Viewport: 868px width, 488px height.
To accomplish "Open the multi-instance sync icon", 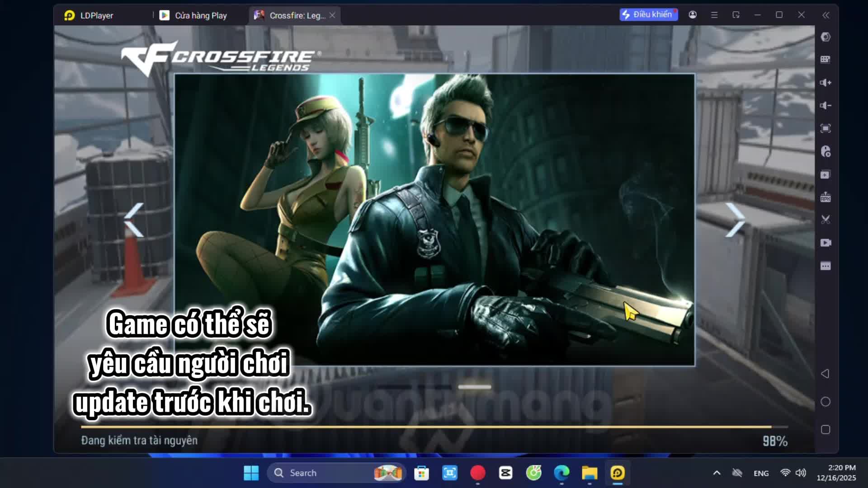I will 826,174.
